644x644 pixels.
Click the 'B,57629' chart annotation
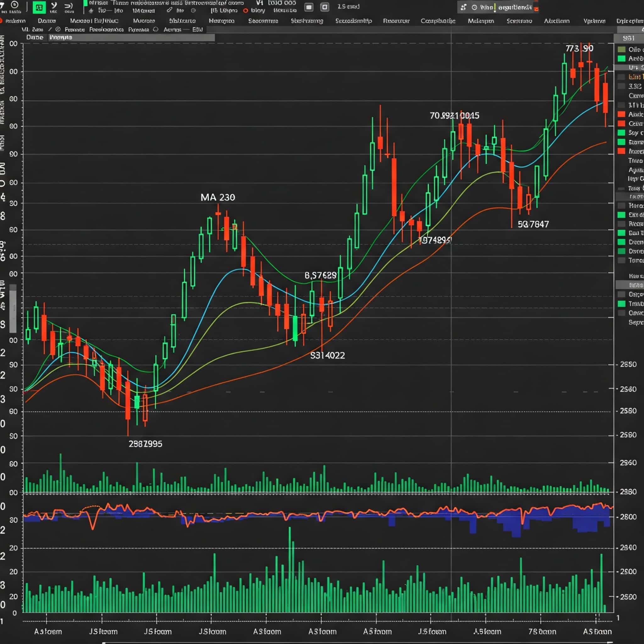[320, 275]
